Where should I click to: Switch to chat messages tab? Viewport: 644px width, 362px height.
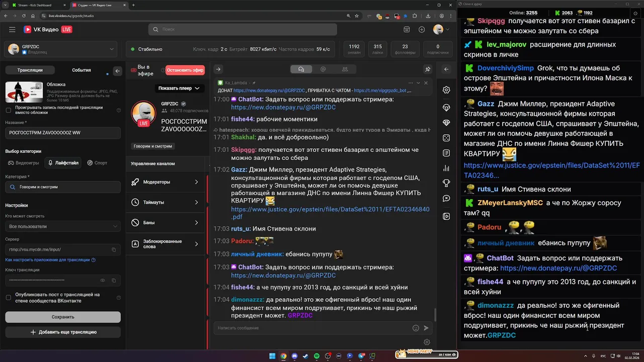(301, 69)
